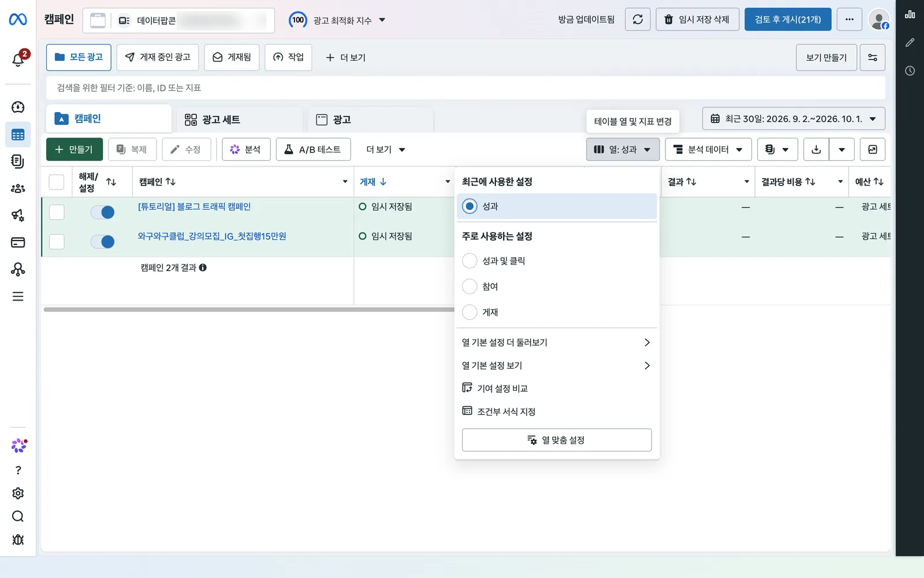924x578 pixels.
Task: Choose 조건부 서식 지정 menu item
Action: point(557,412)
